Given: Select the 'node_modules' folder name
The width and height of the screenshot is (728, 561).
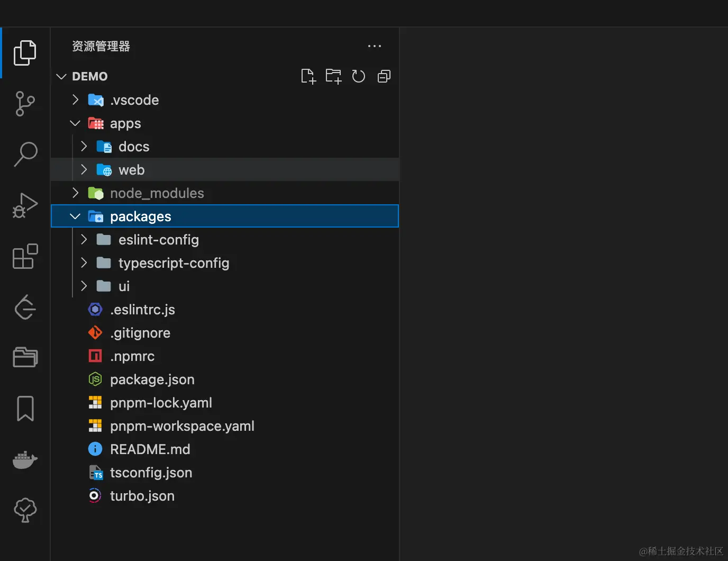Looking at the screenshot, I should (x=157, y=193).
